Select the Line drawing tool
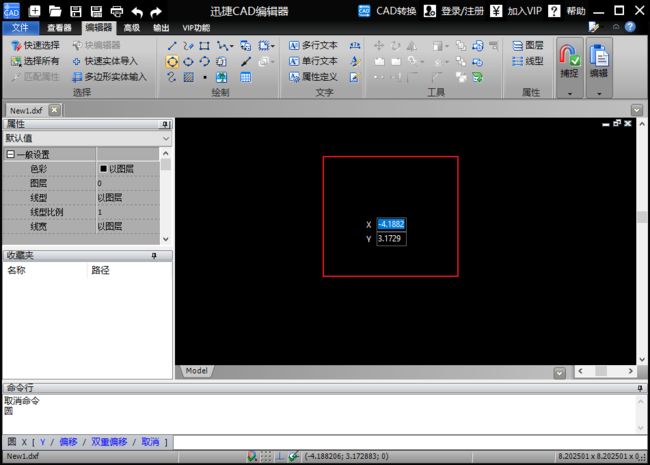This screenshot has width=650, height=465. click(172, 46)
